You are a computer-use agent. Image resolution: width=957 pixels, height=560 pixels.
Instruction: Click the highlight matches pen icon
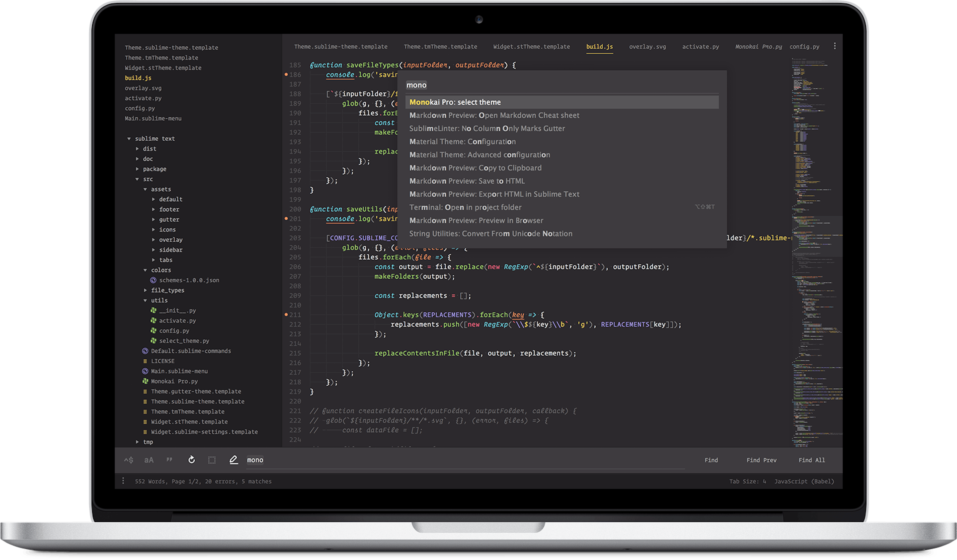pos(234,460)
